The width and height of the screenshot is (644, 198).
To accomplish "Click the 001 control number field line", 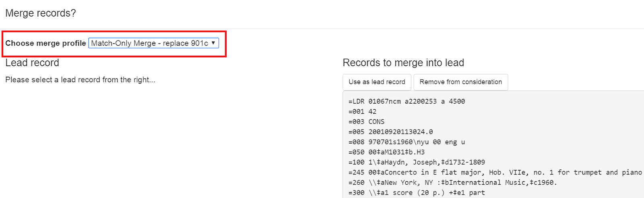I will 362,112.
